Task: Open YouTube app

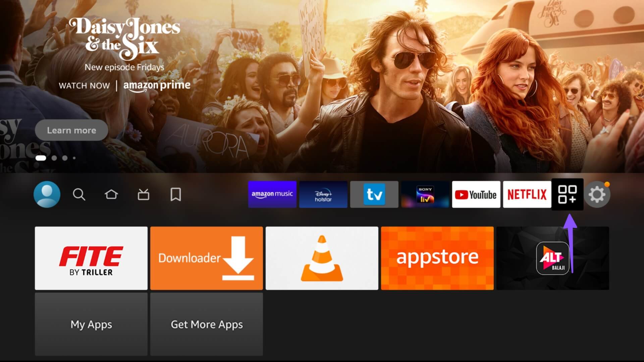Action: tap(476, 194)
